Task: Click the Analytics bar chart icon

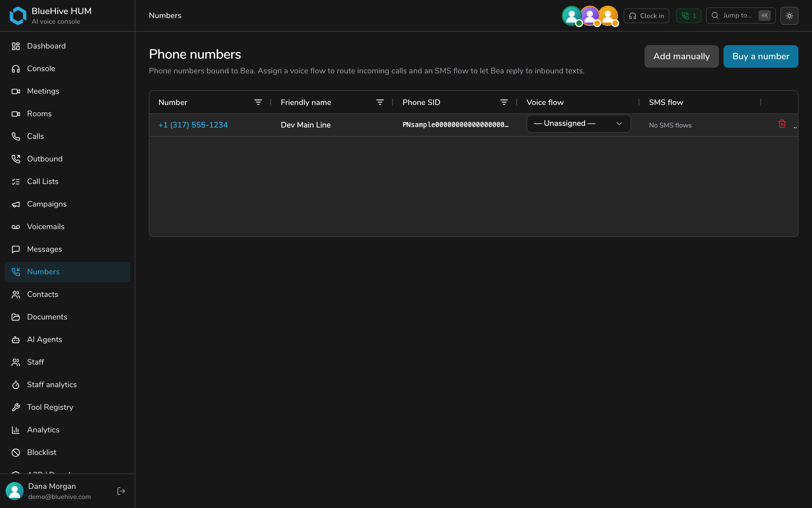Action: [16, 430]
